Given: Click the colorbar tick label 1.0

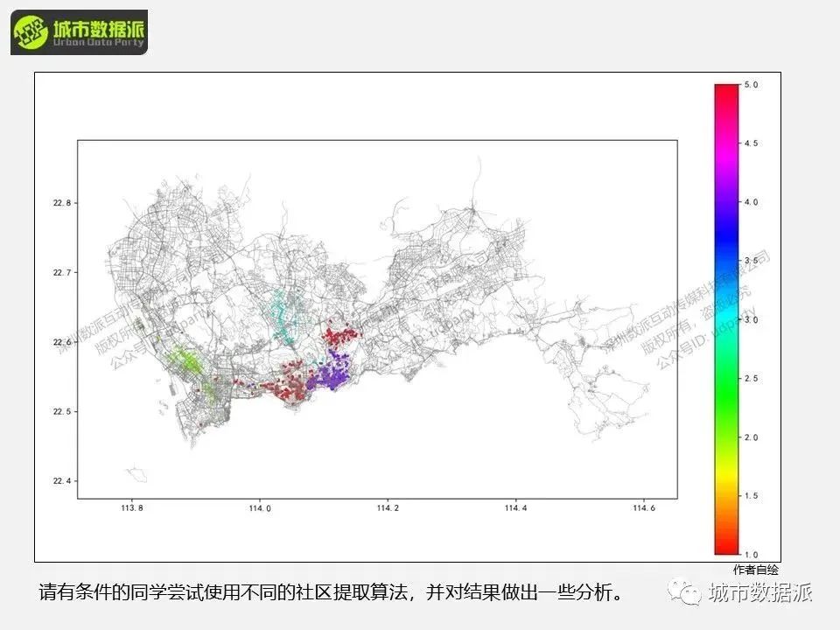Looking at the screenshot, I should [751, 555].
